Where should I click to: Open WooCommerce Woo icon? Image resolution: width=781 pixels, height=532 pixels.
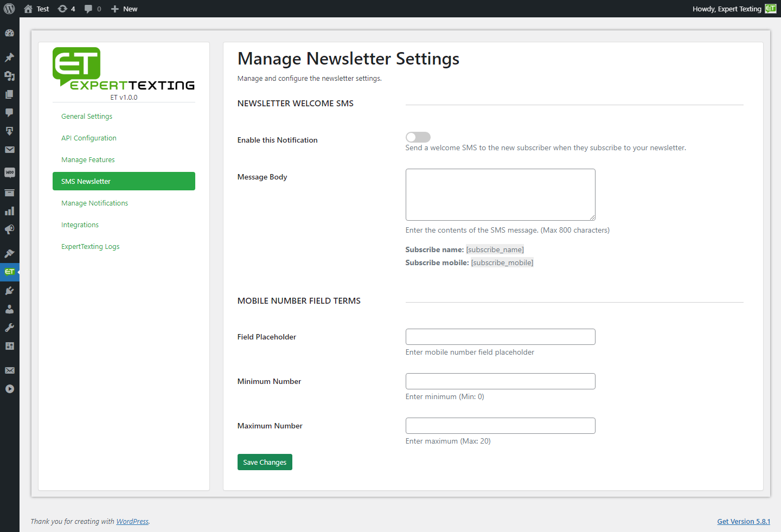coord(9,172)
